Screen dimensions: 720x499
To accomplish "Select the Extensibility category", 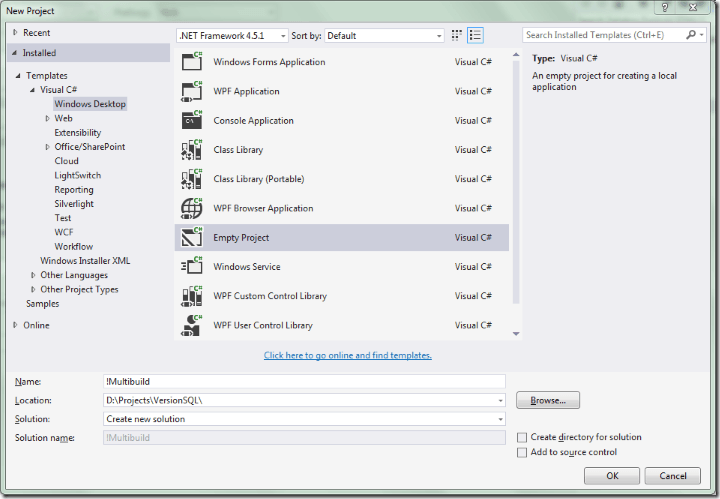I will coord(78,133).
